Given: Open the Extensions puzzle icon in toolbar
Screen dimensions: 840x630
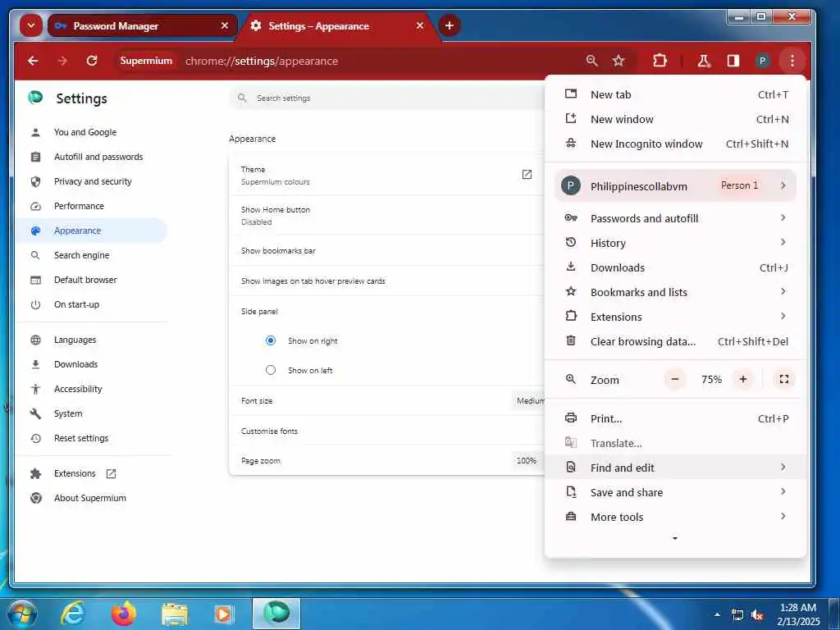Looking at the screenshot, I should 660,61.
